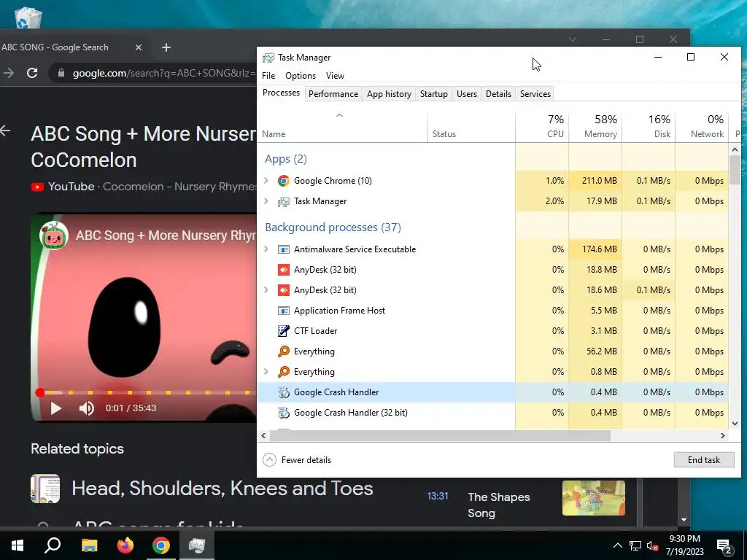Play the ABC Song video
Screen dimensions: 747x560
(x=55, y=408)
